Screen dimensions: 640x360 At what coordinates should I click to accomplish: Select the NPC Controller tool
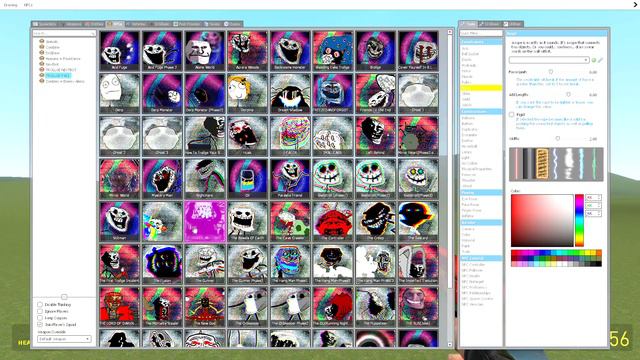coord(473,264)
